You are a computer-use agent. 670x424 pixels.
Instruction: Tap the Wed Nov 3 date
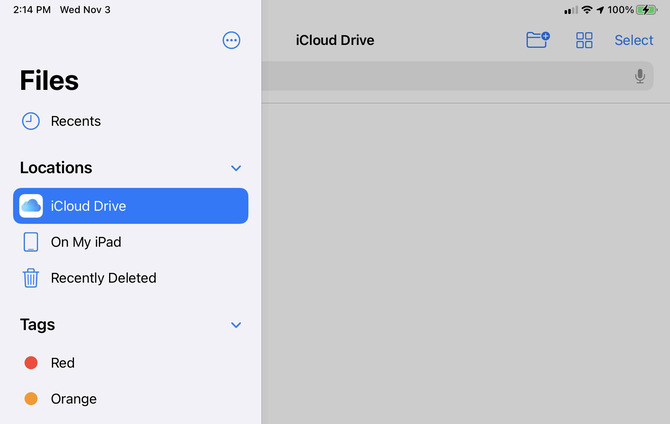tap(85, 10)
